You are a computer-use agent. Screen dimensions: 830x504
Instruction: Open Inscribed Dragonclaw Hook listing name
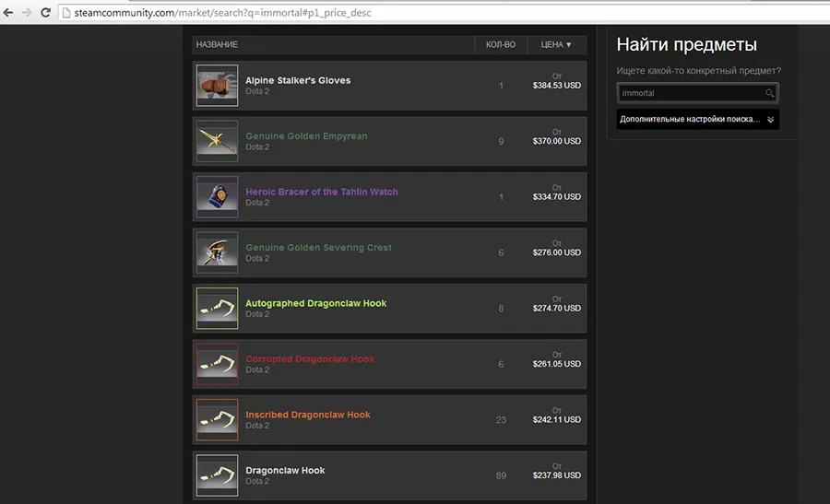[x=308, y=415]
